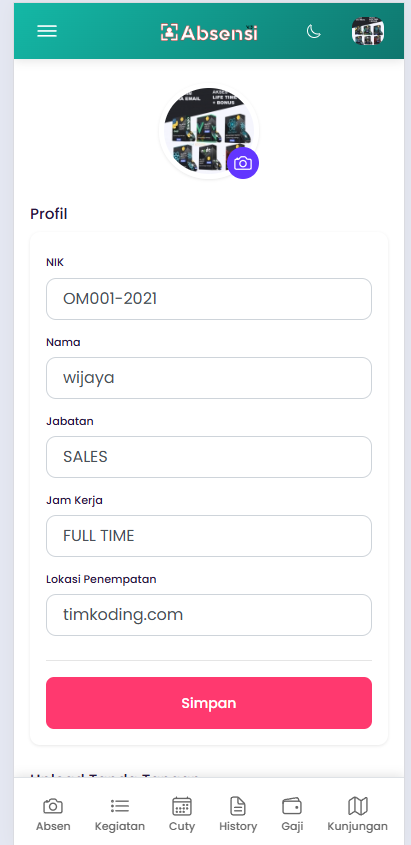Open the user avatar in header

[368, 31]
